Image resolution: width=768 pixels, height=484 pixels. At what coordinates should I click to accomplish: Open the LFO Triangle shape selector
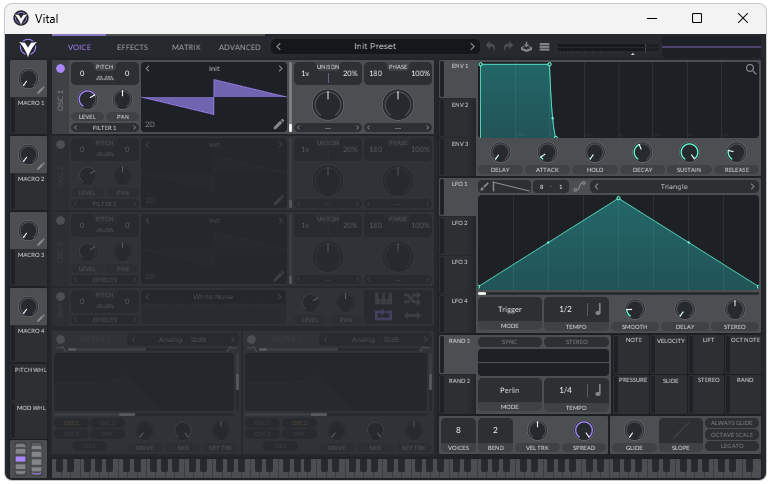click(x=673, y=187)
